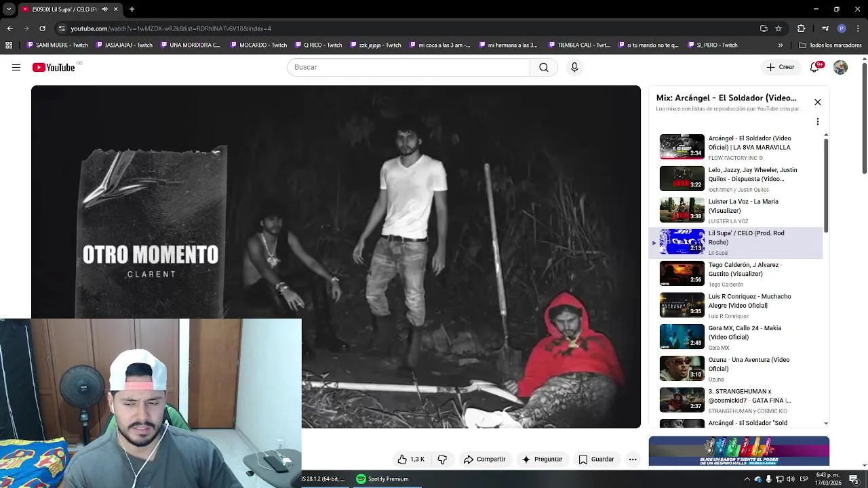The width and height of the screenshot is (868, 488).
Task: Open mi coca a las 3 am bookmark
Action: 439,45
